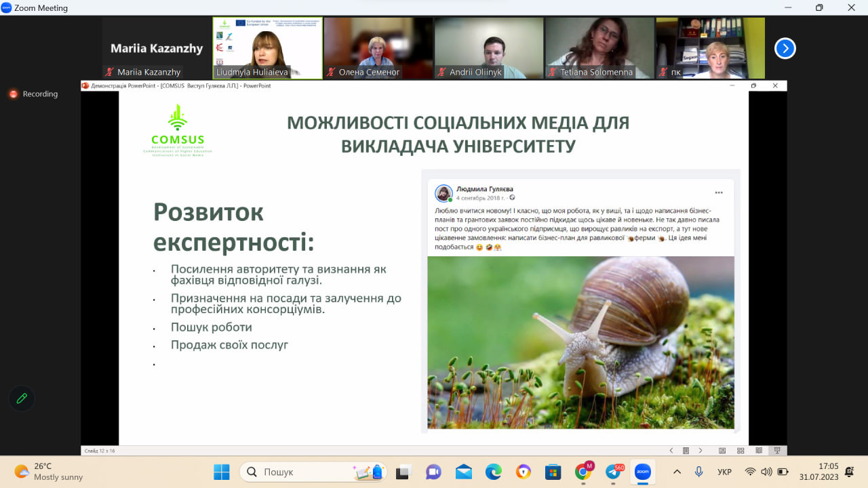
Task: Switch to Normal view in status bar
Action: click(x=722, y=451)
